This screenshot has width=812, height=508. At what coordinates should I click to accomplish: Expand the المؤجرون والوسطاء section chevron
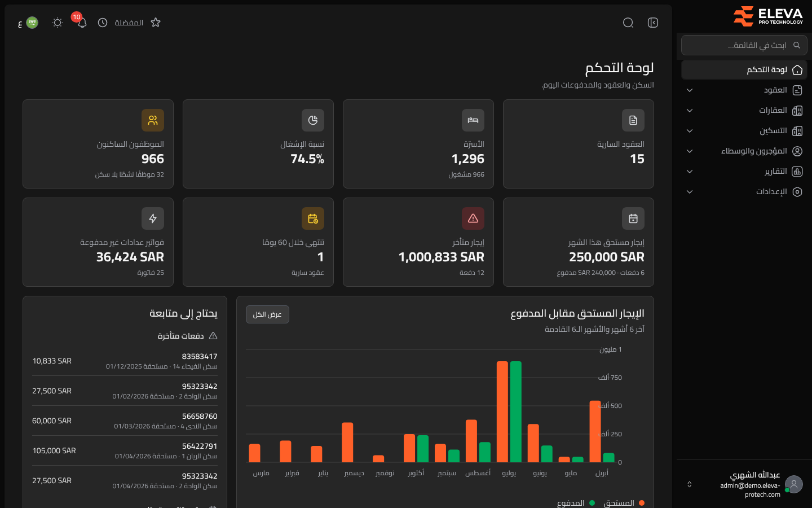[690, 151]
